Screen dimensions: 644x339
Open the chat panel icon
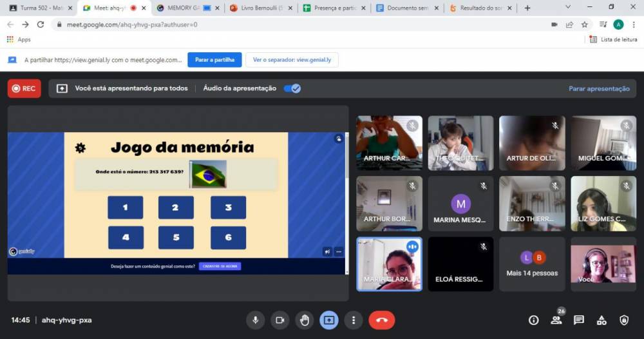(578, 320)
